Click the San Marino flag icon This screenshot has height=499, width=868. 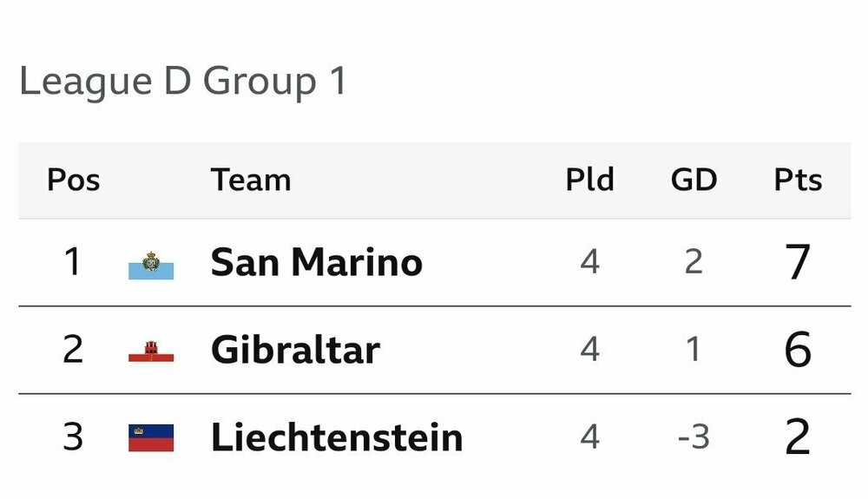tap(151, 264)
